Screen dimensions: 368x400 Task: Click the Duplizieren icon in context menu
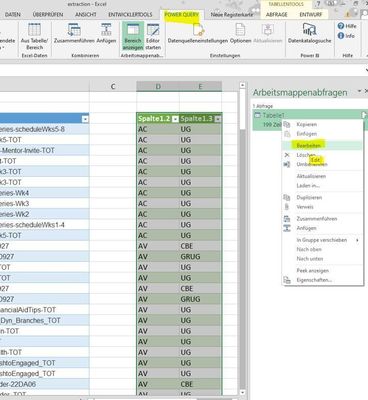[x=287, y=197]
